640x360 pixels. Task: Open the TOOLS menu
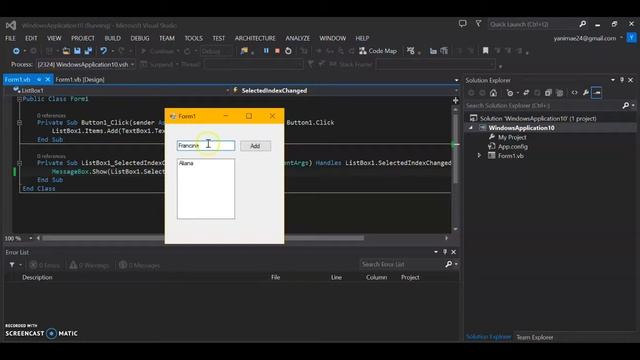(x=193, y=38)
